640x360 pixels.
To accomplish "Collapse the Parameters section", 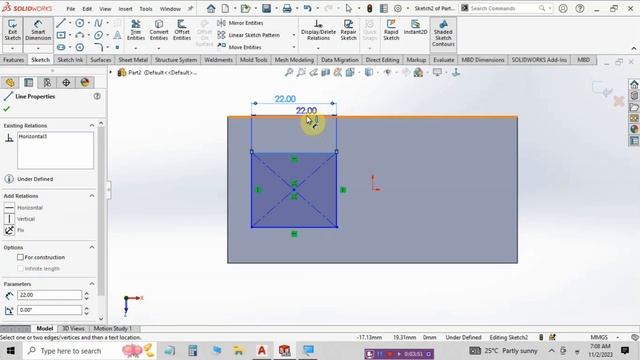I will (x=92, y=284).
